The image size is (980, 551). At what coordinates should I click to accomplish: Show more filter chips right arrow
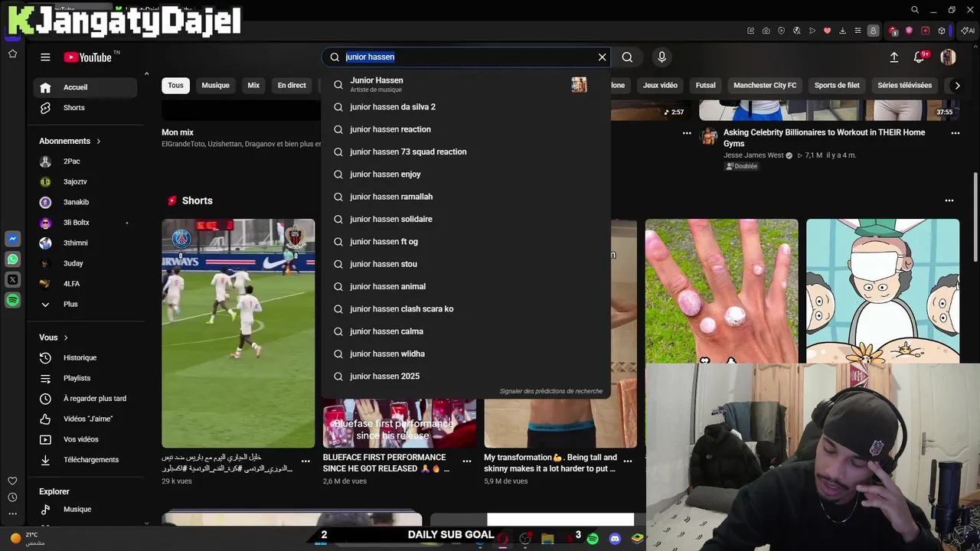coord(957,86)
